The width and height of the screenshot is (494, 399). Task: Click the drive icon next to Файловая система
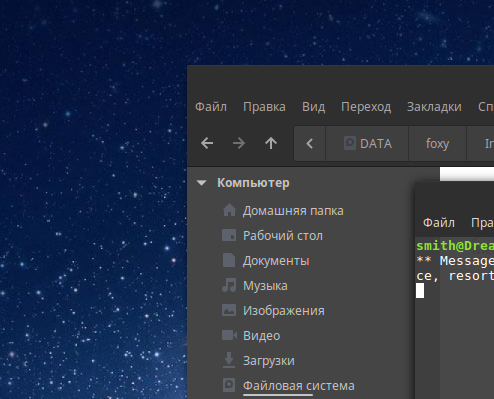point(229,385)
